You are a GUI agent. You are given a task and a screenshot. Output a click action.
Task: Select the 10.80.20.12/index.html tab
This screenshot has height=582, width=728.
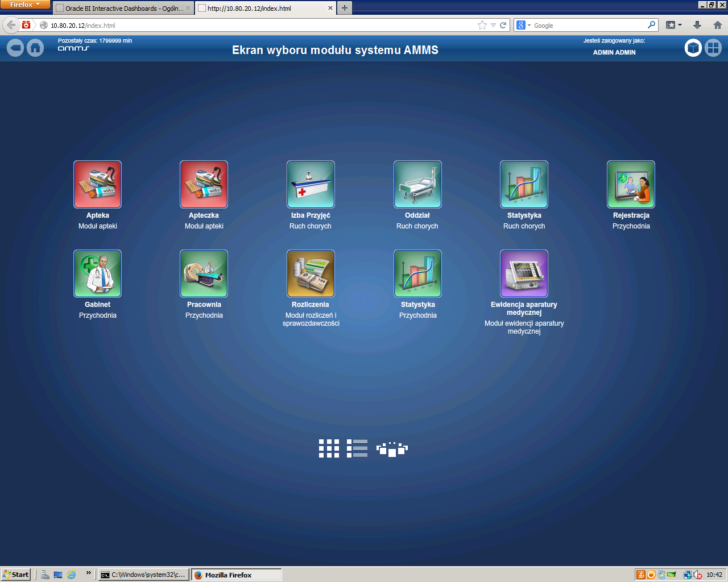click(266, 9)
